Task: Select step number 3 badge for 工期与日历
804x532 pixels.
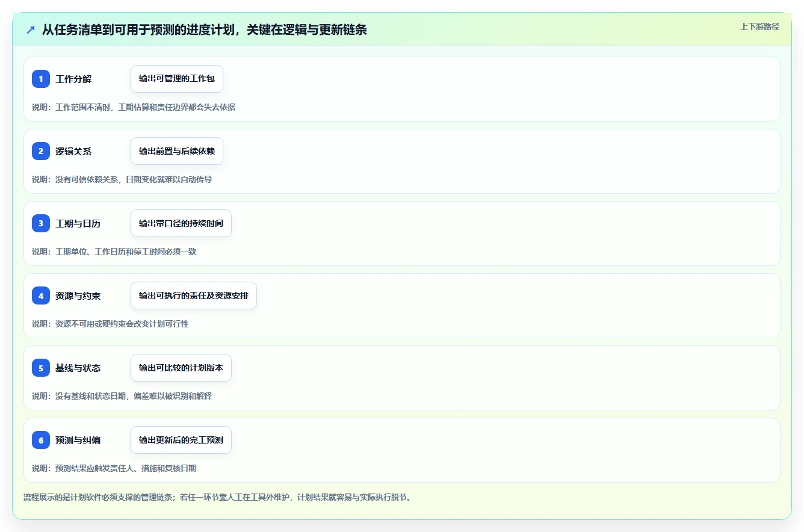Action: pos(41,223)
